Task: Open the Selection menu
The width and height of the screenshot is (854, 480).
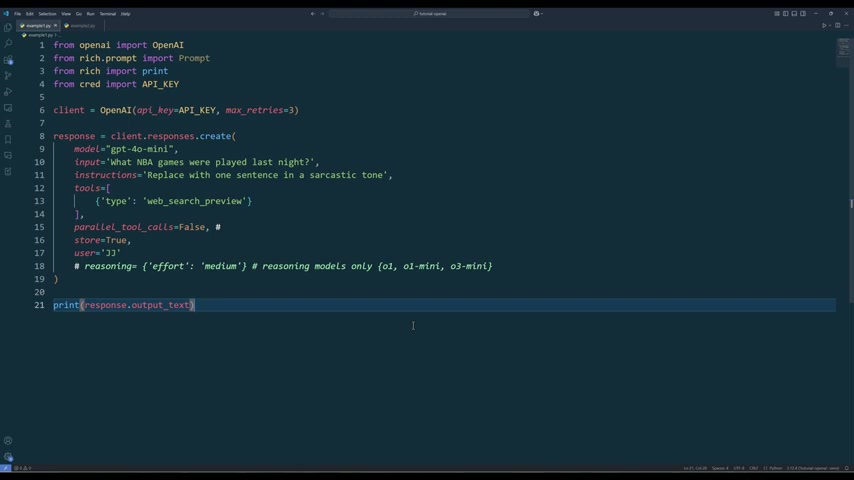Action: pos(47,14)
